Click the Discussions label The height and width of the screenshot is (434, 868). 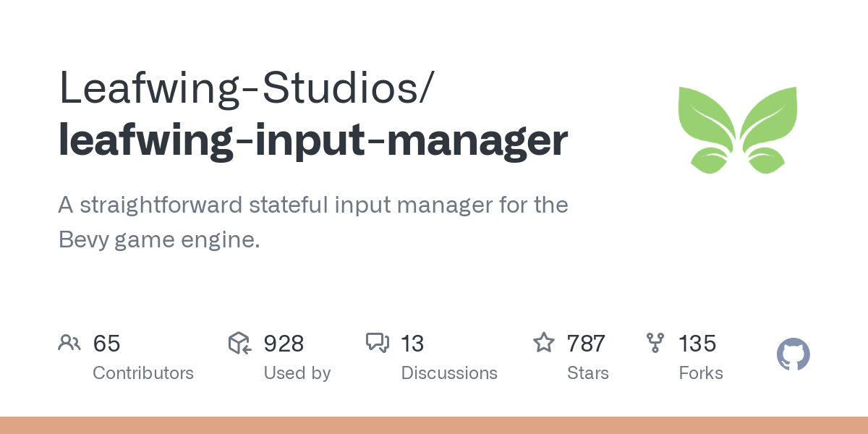449,373
